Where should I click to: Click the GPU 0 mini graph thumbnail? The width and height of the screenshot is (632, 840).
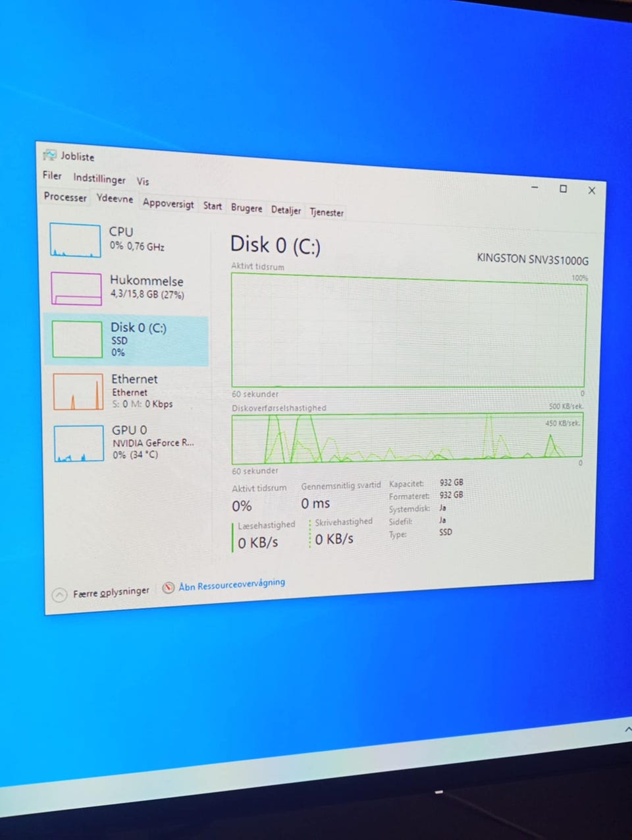pyautogui.click(x=78, y=443)
